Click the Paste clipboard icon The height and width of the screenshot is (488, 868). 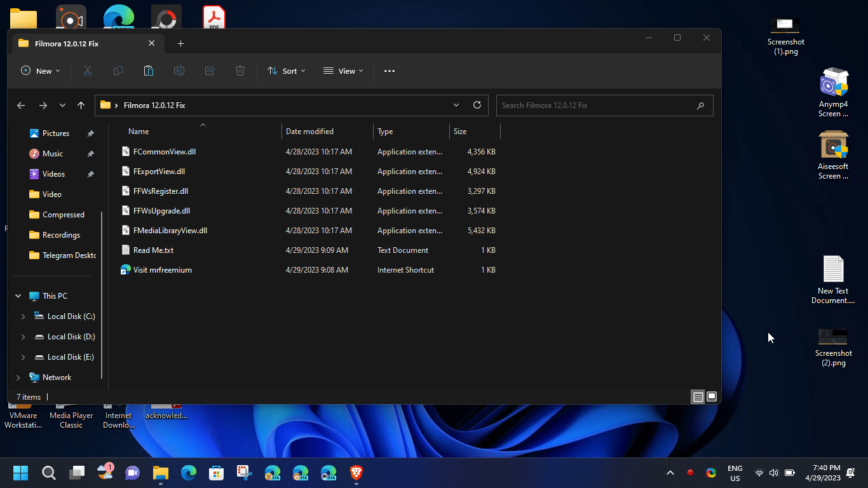[149, 71]
